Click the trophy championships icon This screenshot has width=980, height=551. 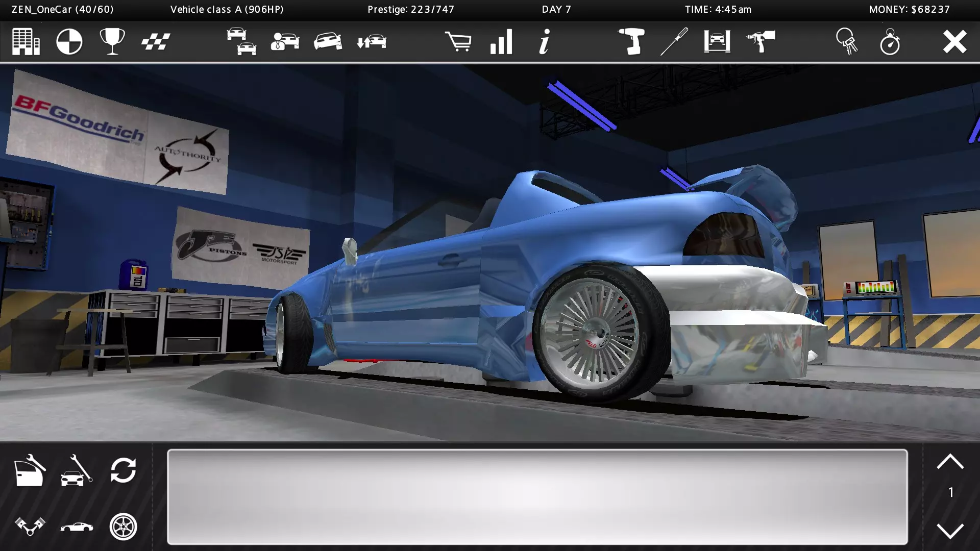[112, 41]
